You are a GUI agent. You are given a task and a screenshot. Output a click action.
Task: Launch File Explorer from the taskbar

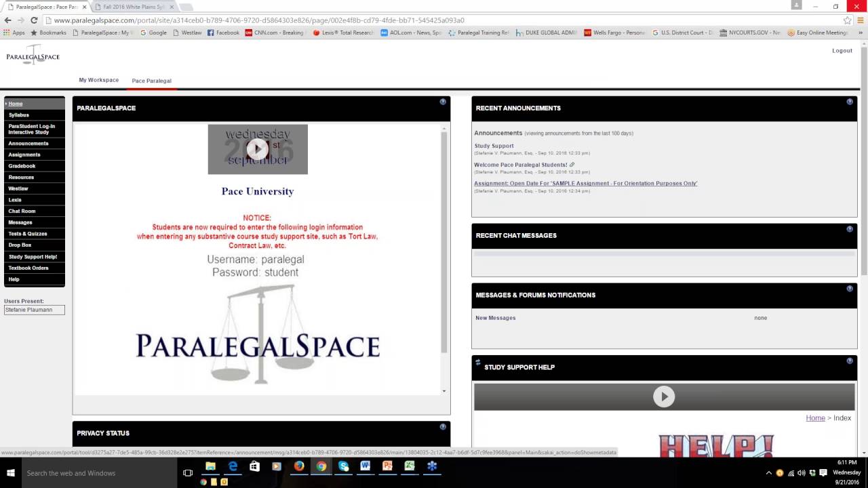[210, 466]
